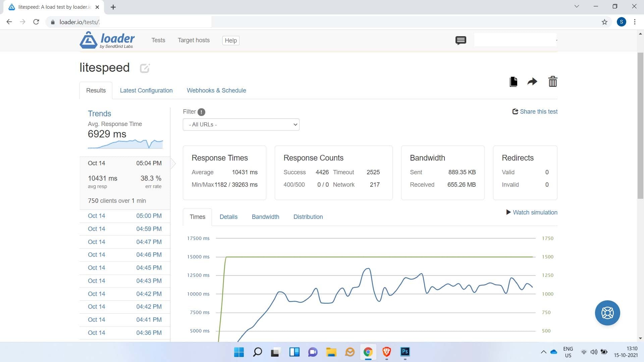Click the loader logo
This screenshot has height=362, width=644.
[107, 40]
